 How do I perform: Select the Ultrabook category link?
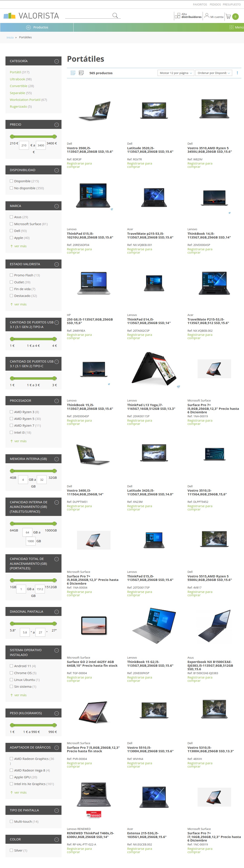(x=18, y=79)
